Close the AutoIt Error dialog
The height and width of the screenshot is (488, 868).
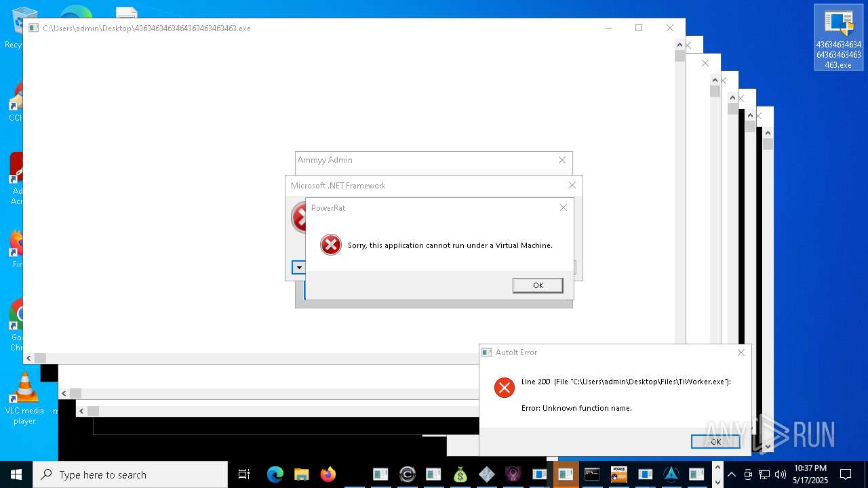point(741,352)
